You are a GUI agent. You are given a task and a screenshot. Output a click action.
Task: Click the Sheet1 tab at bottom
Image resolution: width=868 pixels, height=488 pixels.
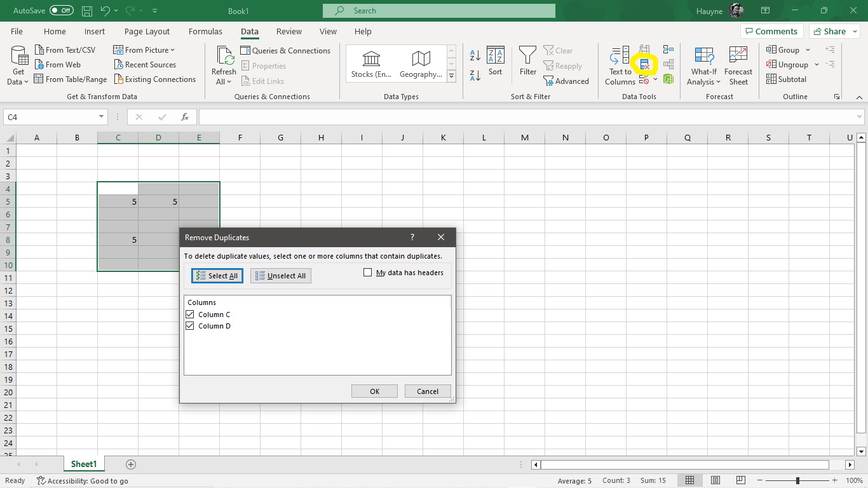pyautogui.click(x=83, y=464)
